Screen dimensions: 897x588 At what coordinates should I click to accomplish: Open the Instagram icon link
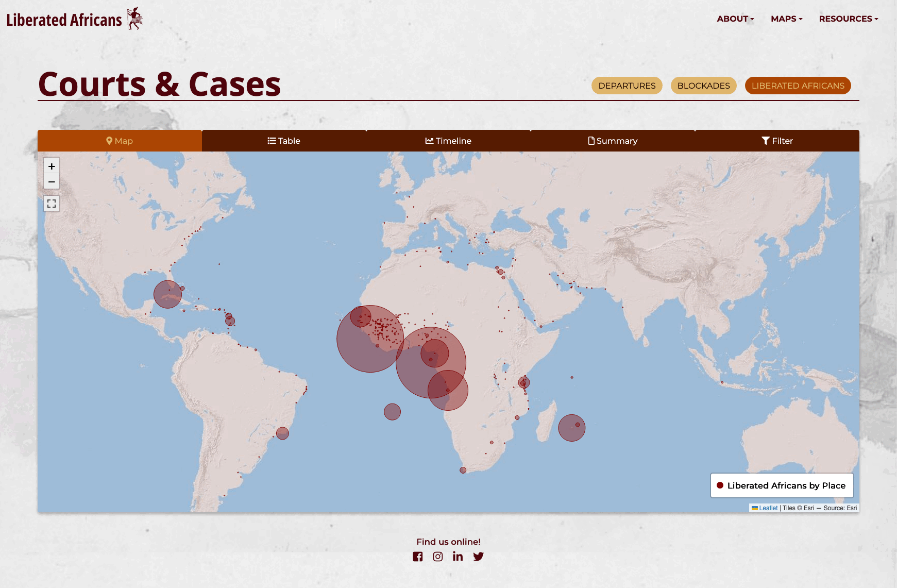(438, 557)
